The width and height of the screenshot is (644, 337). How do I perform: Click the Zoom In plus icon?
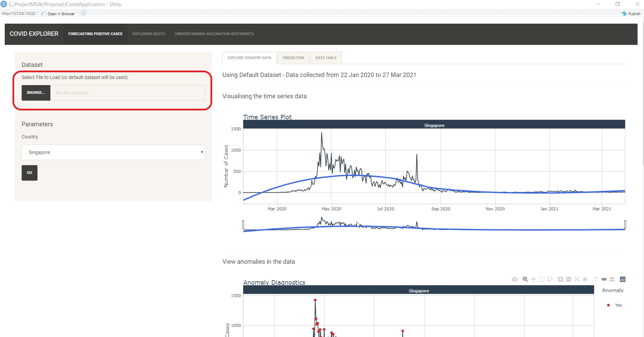coord(560,279)
